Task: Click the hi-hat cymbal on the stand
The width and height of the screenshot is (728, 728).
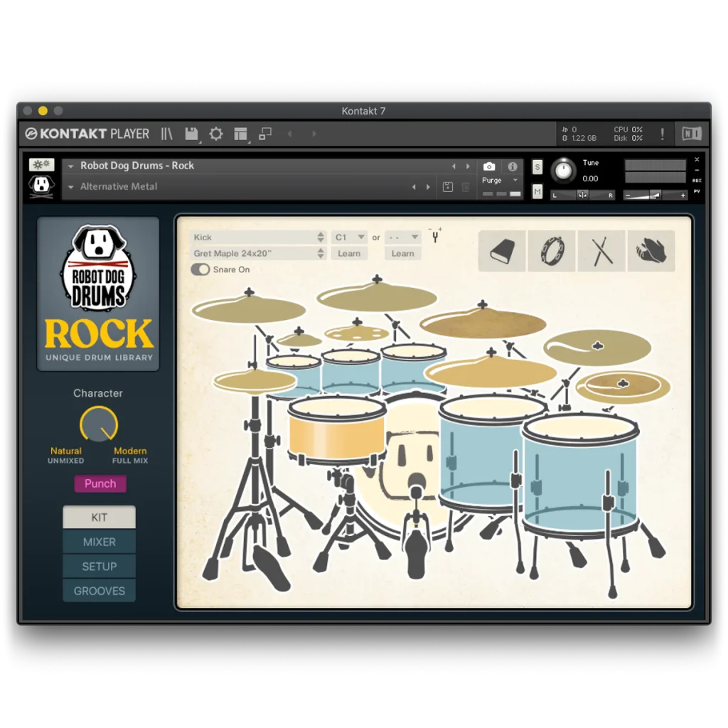Action: (255, 381)
